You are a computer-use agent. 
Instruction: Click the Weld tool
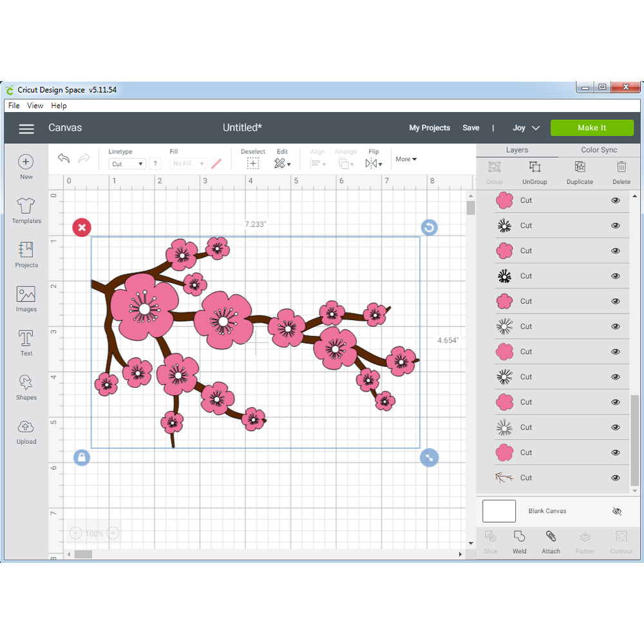(519, 541)
